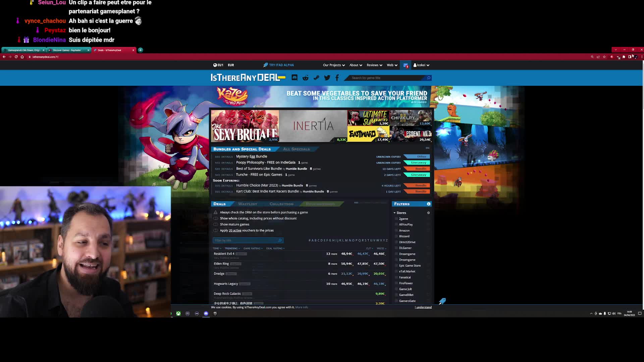Open the Reviews dropdown menu

tap(374, 65)
